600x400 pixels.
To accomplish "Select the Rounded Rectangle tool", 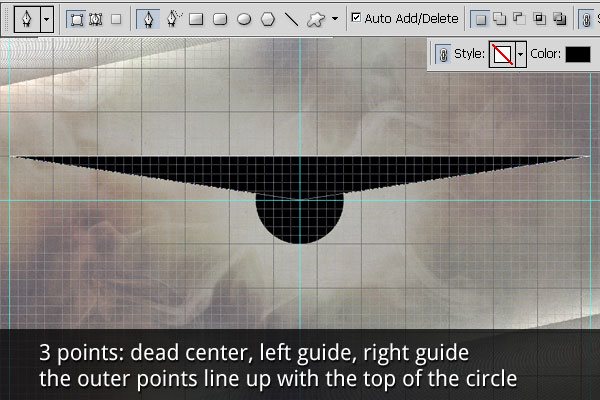I will click(220, 18).
